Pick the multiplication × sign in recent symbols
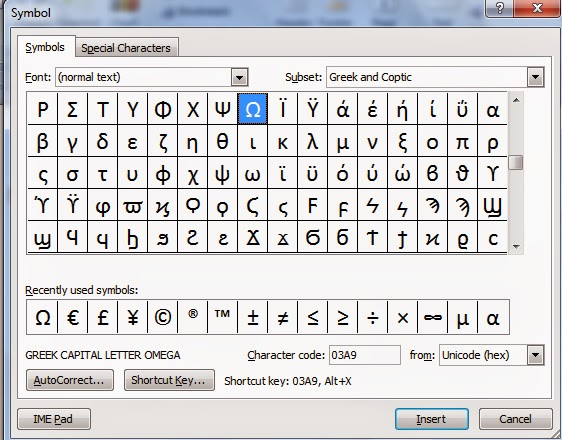This screenshot has width=562, height=440. [x=403, y=317]
